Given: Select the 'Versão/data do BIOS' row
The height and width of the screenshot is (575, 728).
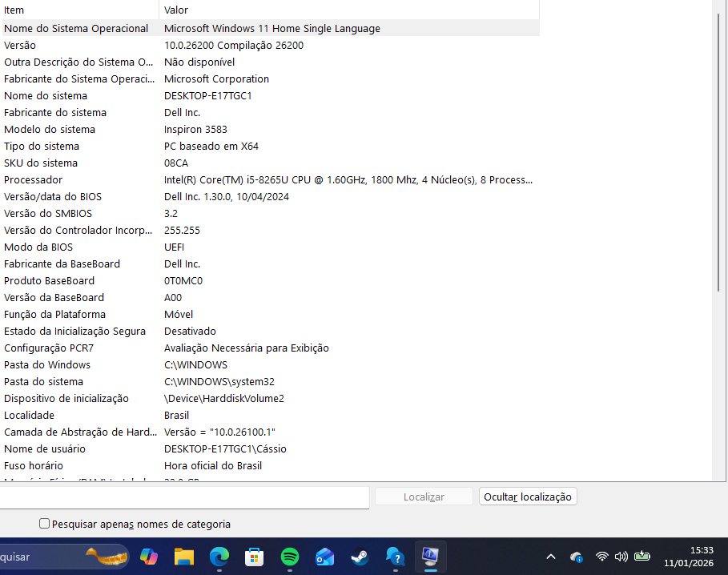Looking at the screenshot, I should point(271,196).
